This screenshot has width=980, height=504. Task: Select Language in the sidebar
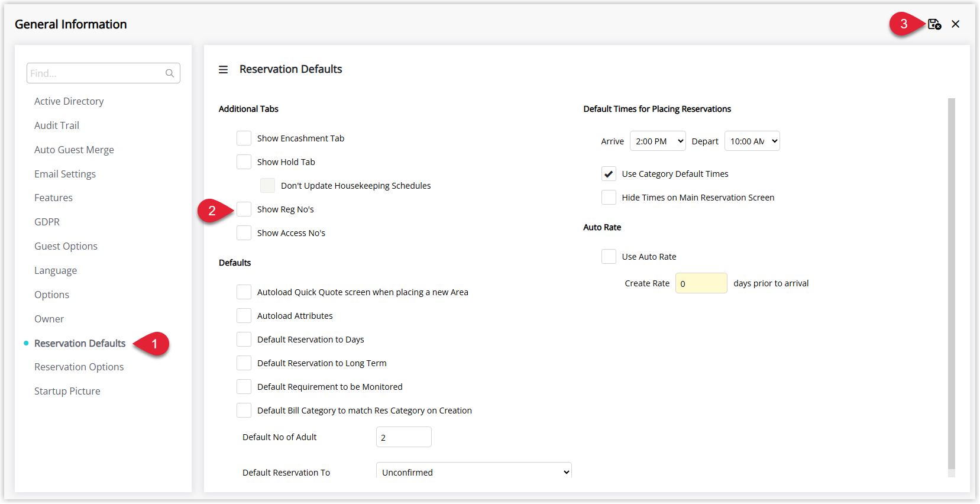tap(56, 270)
